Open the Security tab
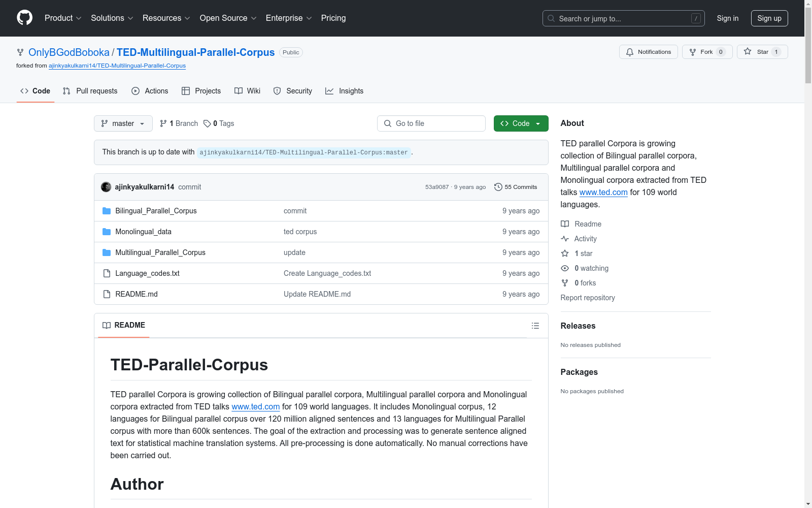Image resolution: width=812 pixels, height=508 pixels. 293,91
